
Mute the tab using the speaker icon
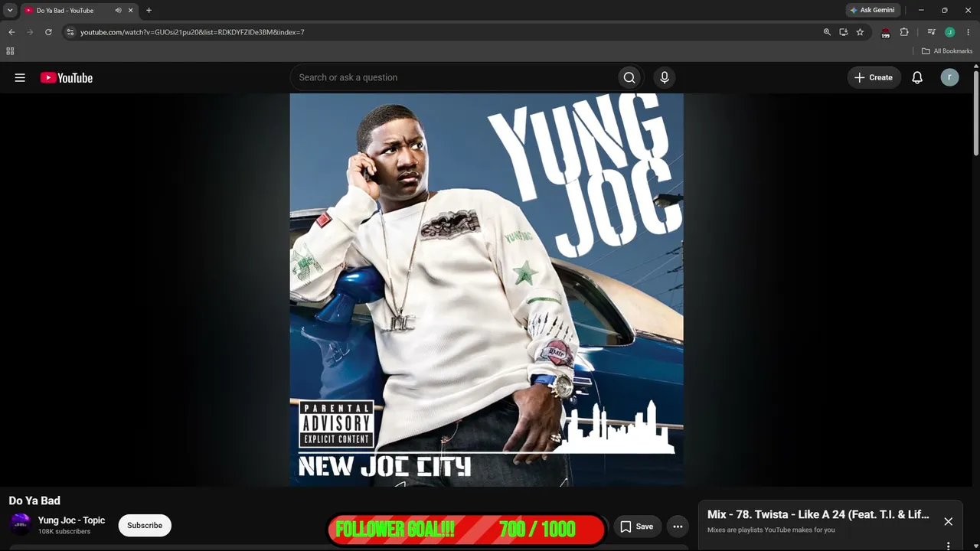(x=118, y=11)
